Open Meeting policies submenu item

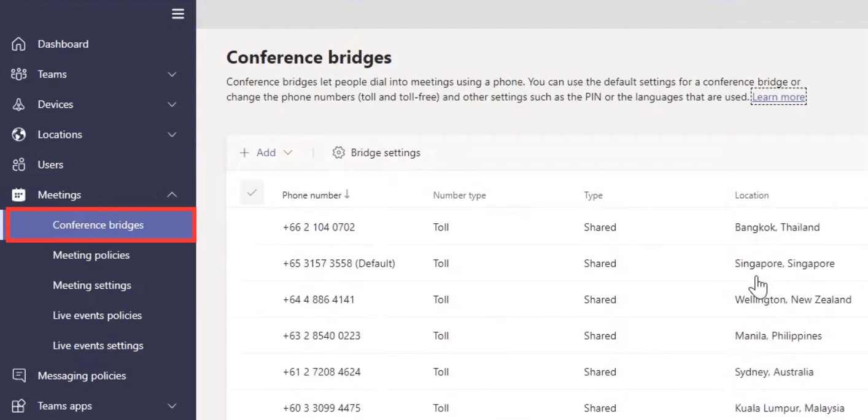pyautogui.click(x=91, y=255)
